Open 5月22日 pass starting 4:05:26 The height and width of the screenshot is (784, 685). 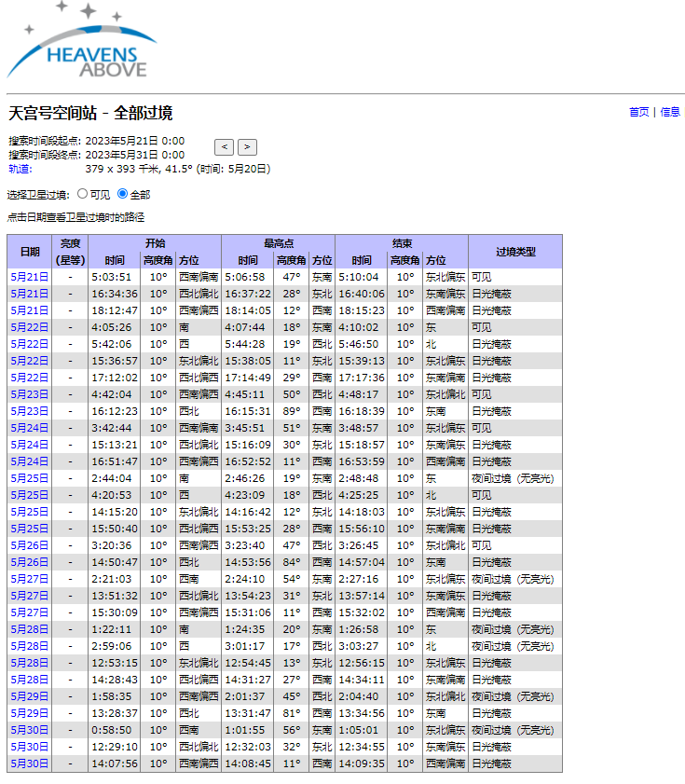30,327
